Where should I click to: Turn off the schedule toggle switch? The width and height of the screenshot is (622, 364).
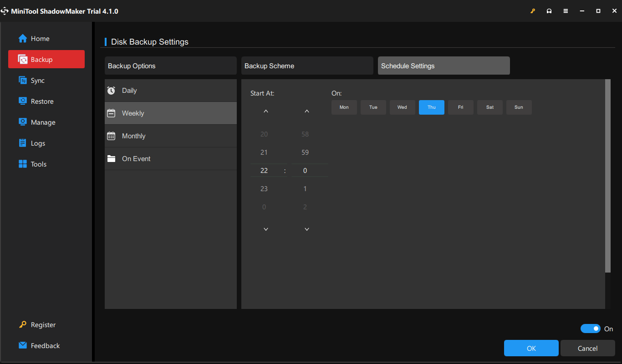click(590, 328)
